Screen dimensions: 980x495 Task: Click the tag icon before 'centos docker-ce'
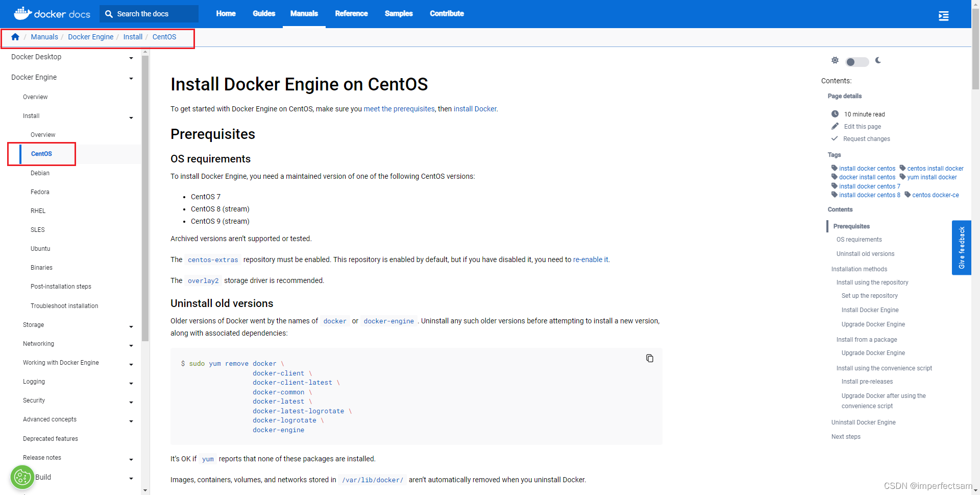(x=908, y=195)
